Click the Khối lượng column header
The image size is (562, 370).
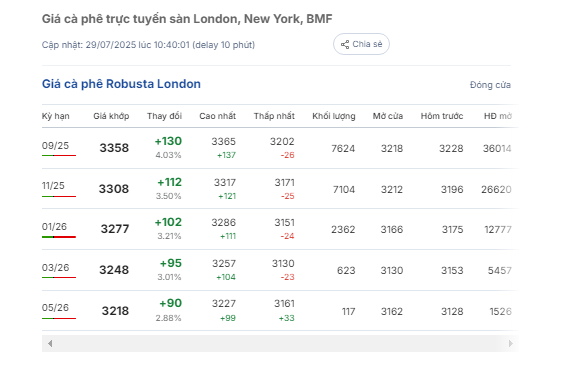click(x=334, y=116)
